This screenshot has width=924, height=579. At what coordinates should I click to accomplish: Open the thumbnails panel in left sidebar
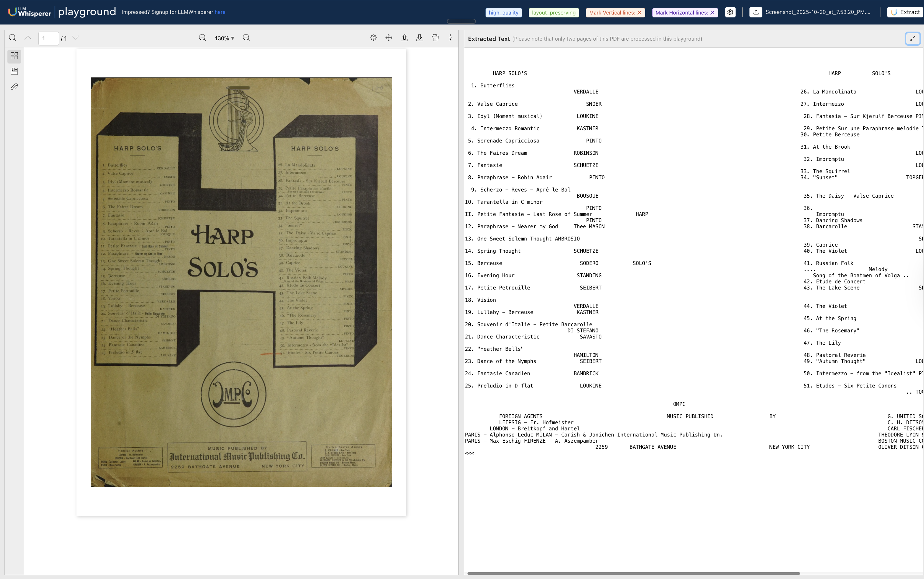coord(14,56)
